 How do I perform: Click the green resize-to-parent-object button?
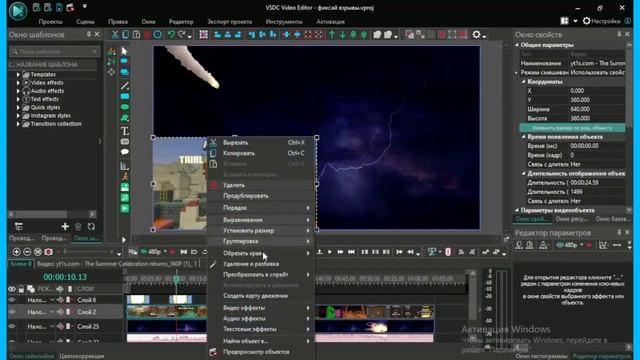tap(572, 128)
